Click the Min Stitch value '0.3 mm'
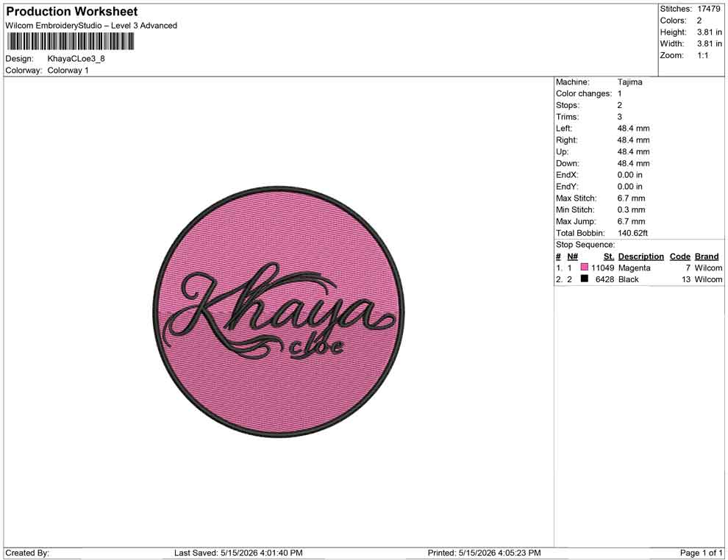This screenshot has width=728, height=560. [x=632, y=209]
